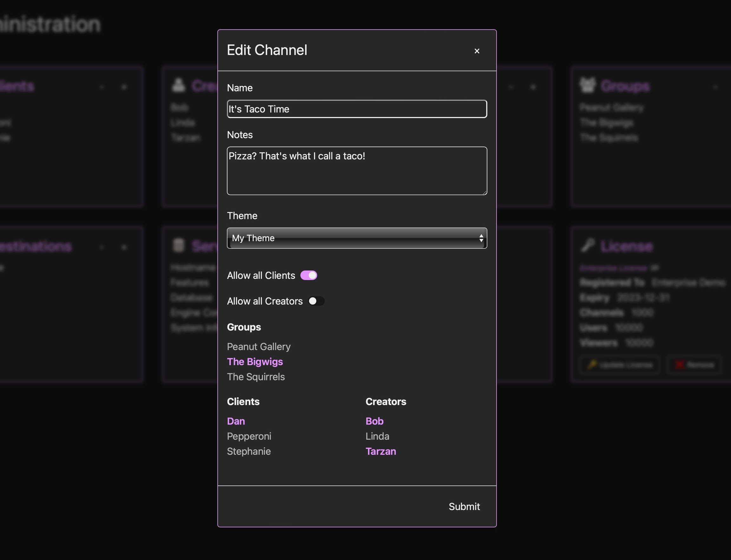This screenshot has height=560, width=731.
Task: Select client Stephanie
Action: pyautogui.click(x=249, y=451)
